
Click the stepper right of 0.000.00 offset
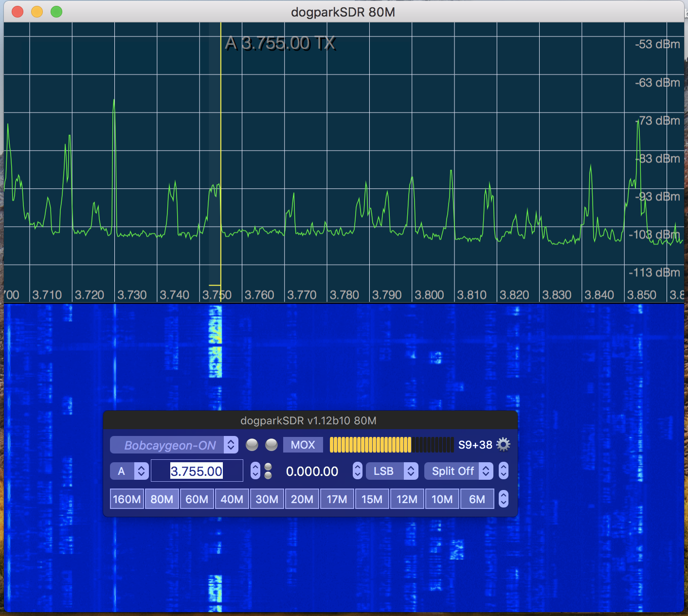coord(358,471)
